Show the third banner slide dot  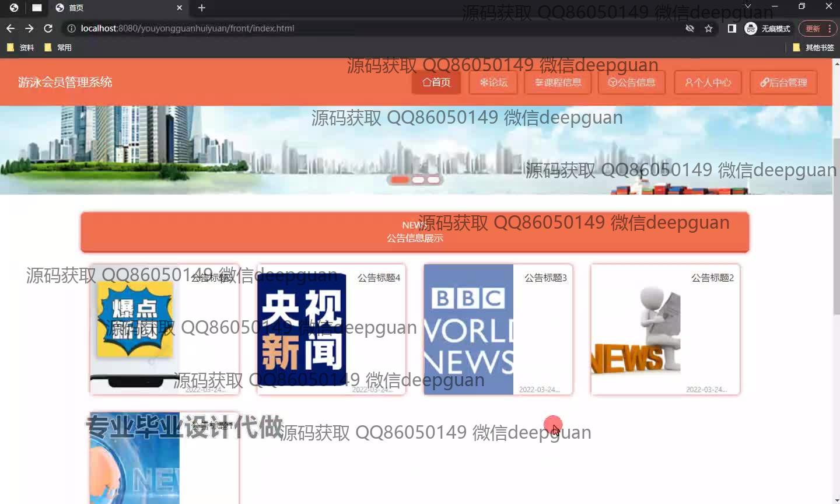click(x=433, y=180)
